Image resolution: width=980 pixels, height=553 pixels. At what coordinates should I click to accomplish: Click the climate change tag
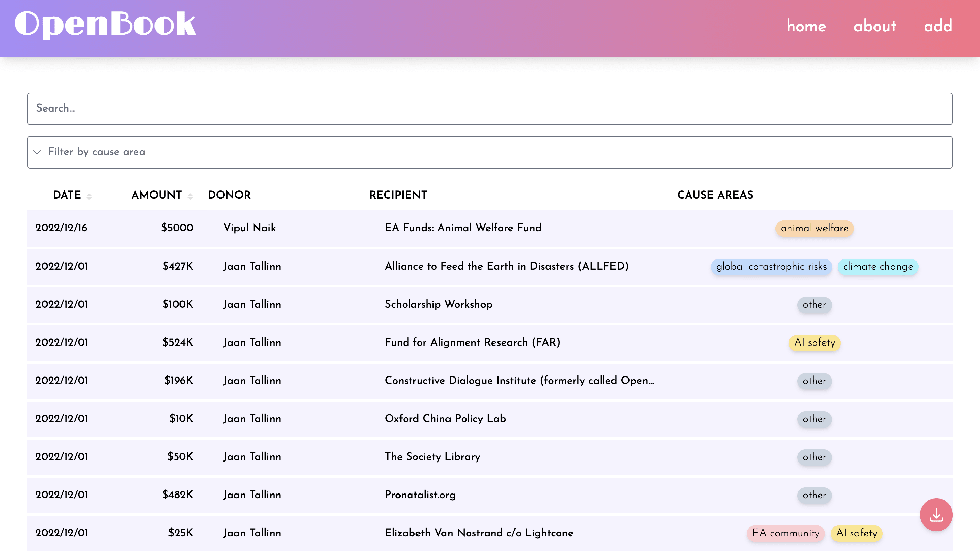tap(878, 267)
